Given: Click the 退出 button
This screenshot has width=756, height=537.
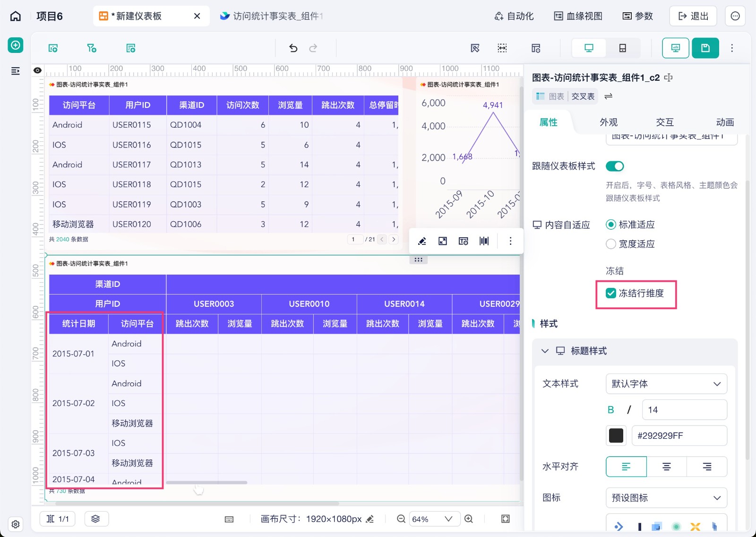Looking at the screenshot, I should click(x=693, y=16).
